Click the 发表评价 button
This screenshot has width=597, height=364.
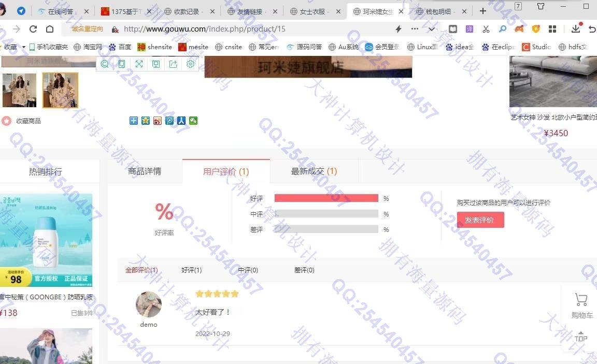480,220
